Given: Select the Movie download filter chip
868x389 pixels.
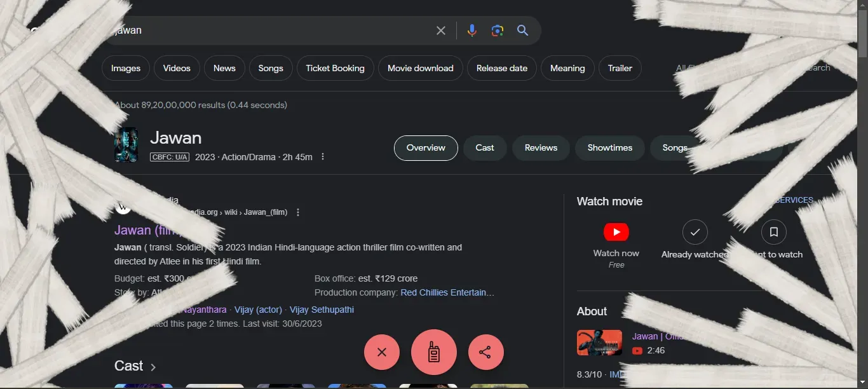Looking at the screenshot, I should [x=421, y=68].
